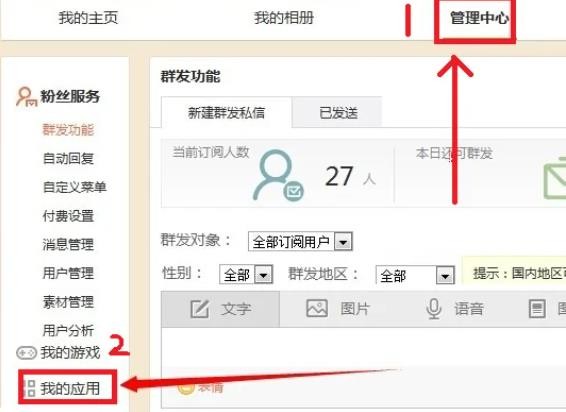Screen dimensions: 566x412
Task: Click the 粉丝服务 person icon
Action: click(27, 96)
